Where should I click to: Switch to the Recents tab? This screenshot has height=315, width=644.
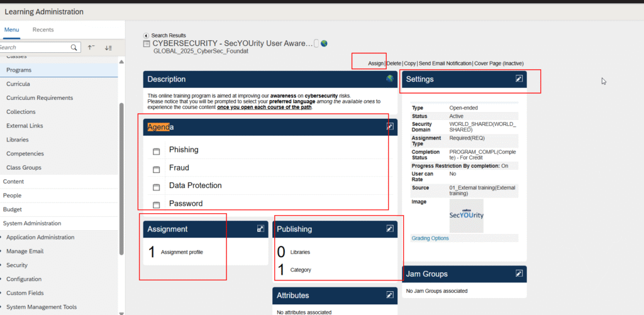click(x=43, y=30)
